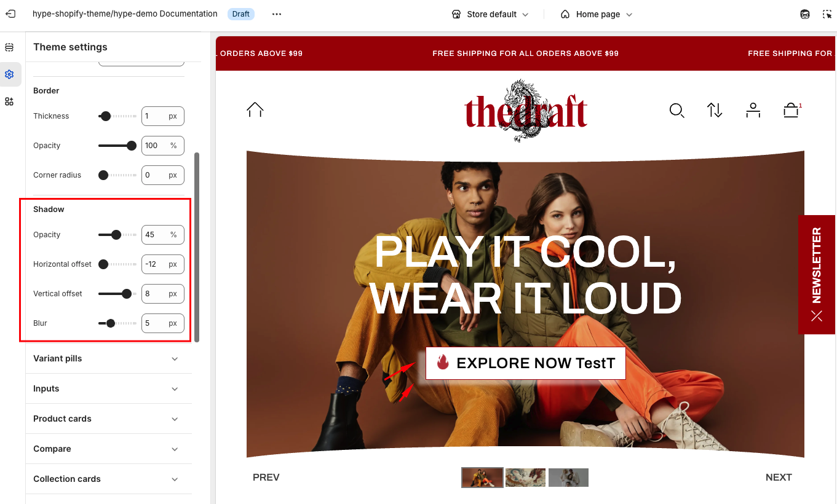Select the Theme settings gear icon
This screenshot has height=504, width=837.
(9, 74)
